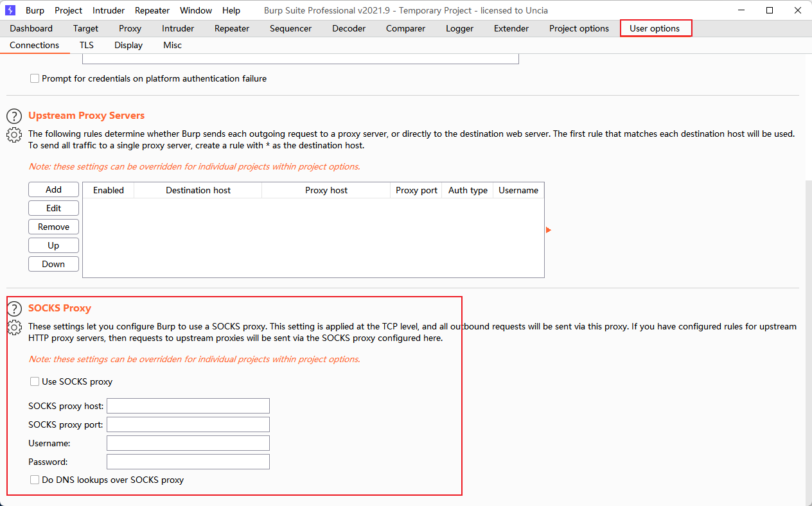Switch to the Extender tab

[511, 28]
